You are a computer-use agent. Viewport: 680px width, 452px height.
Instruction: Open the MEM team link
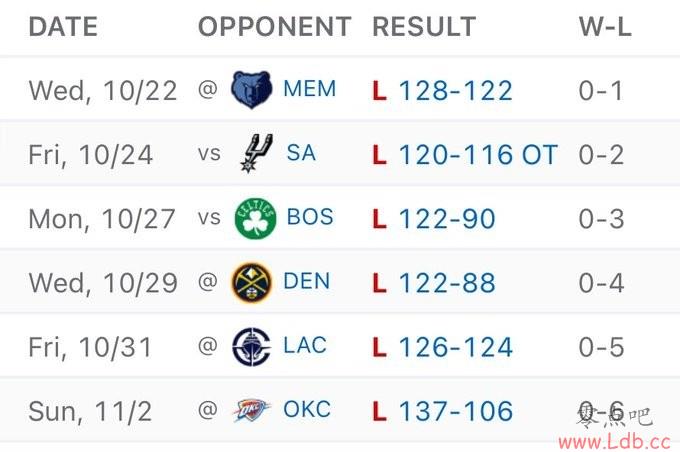tap(309, 90)
